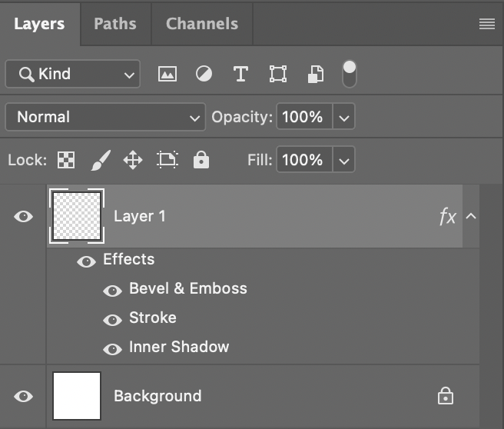The width and height of the screenshot is (504, 429).
Task: Switch to the Paths tab
Action: click(115, 24)
